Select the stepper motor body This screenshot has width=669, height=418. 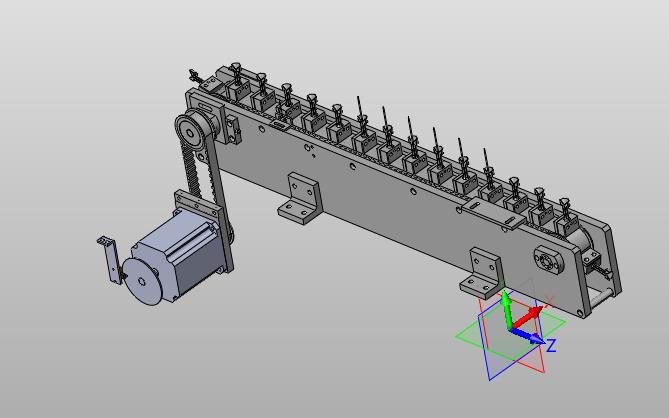click(x=178, y=253)
